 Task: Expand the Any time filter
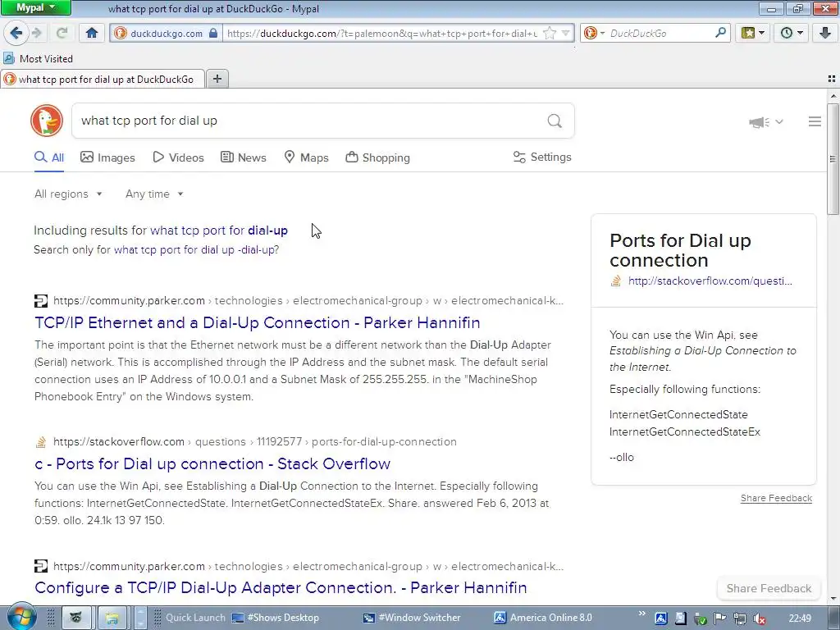coord(154,194)
